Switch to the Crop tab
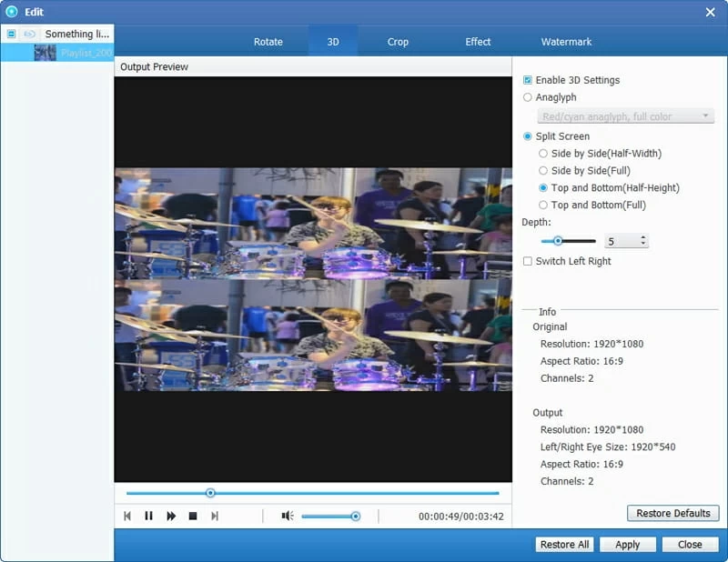The height and width of the screenshot is (562, 728). tap(398, 42)
